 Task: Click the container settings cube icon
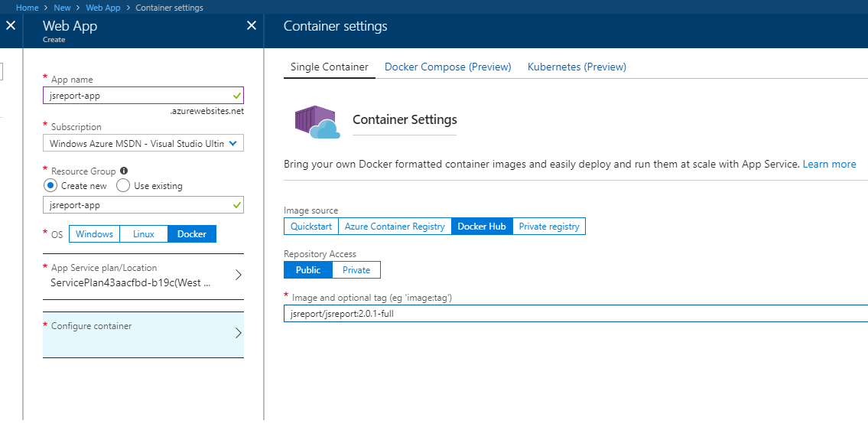pos(317,122)
